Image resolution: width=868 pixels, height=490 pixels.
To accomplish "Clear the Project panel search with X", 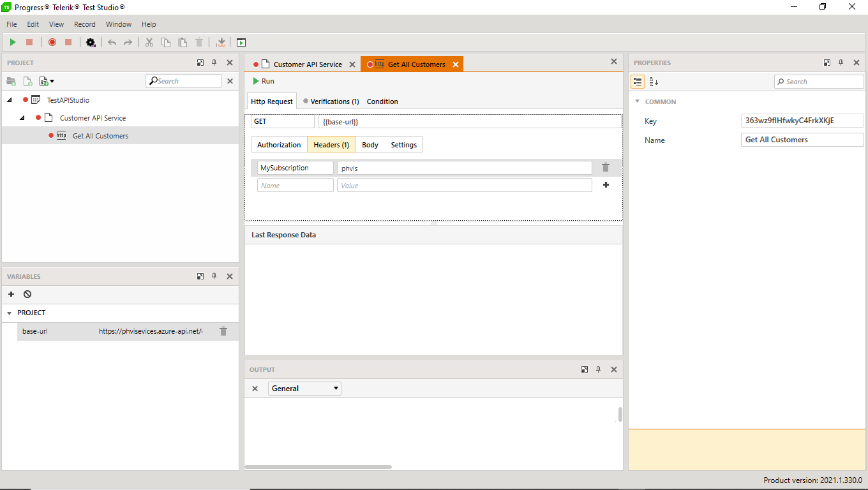I will (x=230, y=81).
